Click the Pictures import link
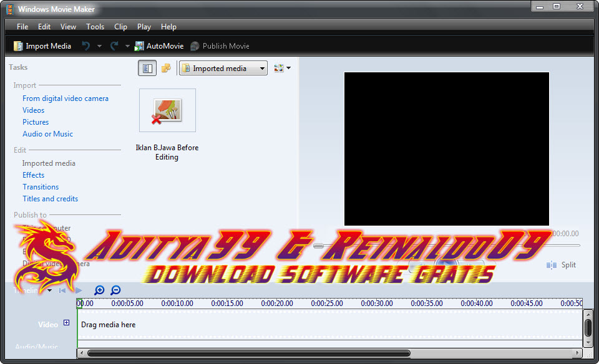Image resolution: width=599 pixels, height=364 pixels. pyautogui.click(x=36, y=122)
